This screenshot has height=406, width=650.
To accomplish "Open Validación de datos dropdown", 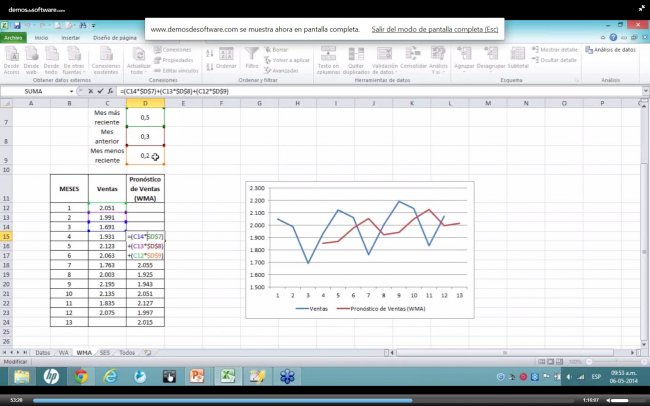I will [385, 65].
